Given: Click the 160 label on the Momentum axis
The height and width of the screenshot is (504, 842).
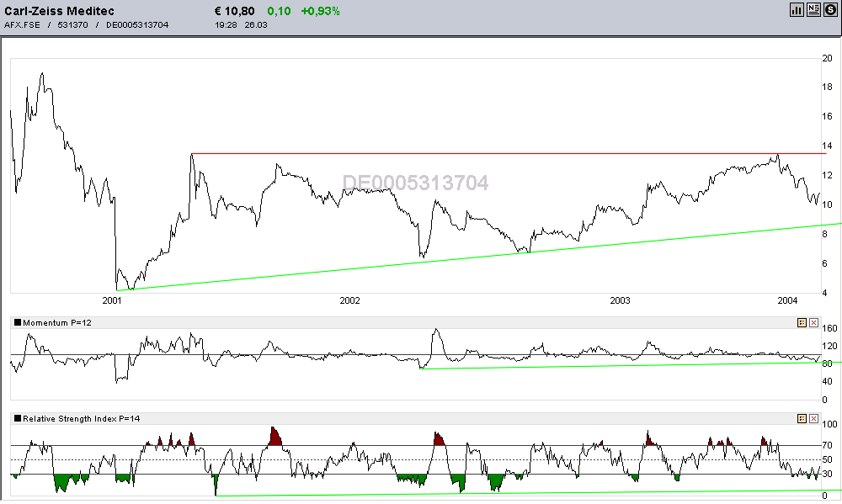Looking at the screenshot, I should pyautogui.click(x=829, y=328).
